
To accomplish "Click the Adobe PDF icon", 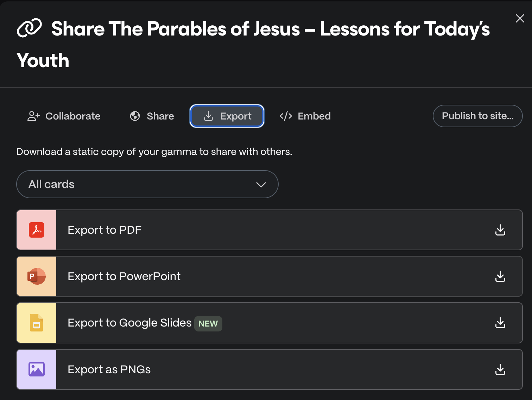I will coord(36,230).
